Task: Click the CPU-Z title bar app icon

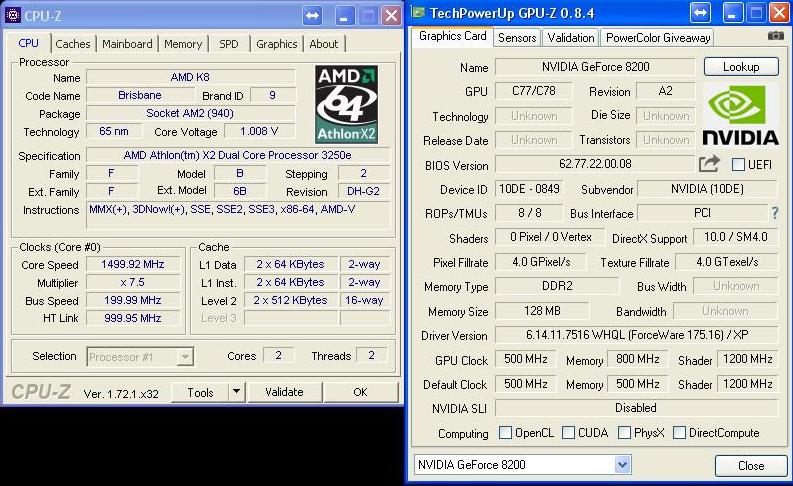Action: tap(13, 15)
